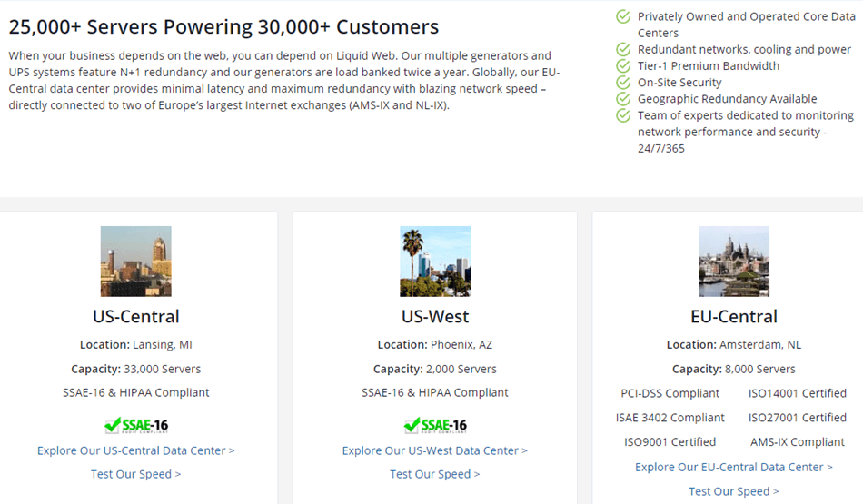863x504 pixels.
Task: Click ISO9001 Certified text
Action: coord(670,442)
